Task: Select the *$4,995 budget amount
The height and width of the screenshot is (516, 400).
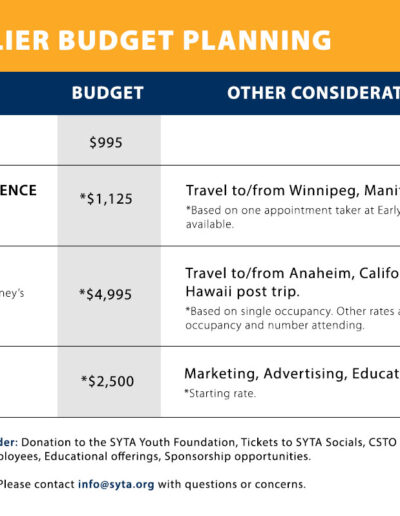Action: 105,294
